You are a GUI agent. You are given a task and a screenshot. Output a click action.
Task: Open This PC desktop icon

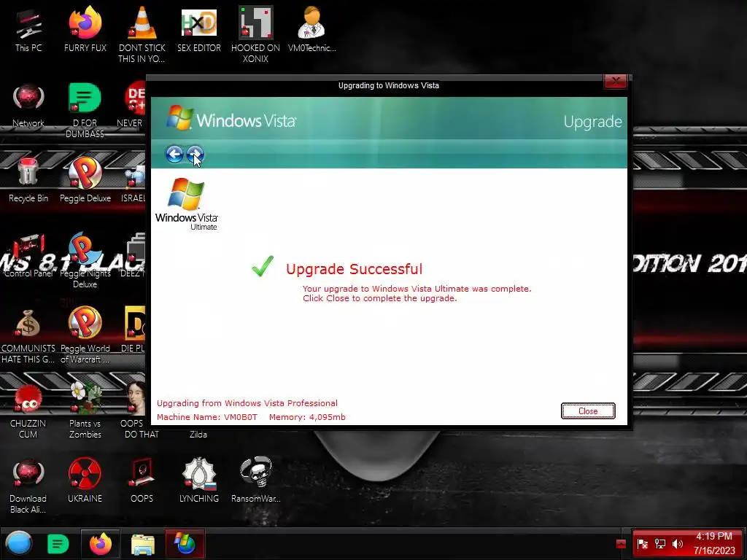tap(28, 30)
